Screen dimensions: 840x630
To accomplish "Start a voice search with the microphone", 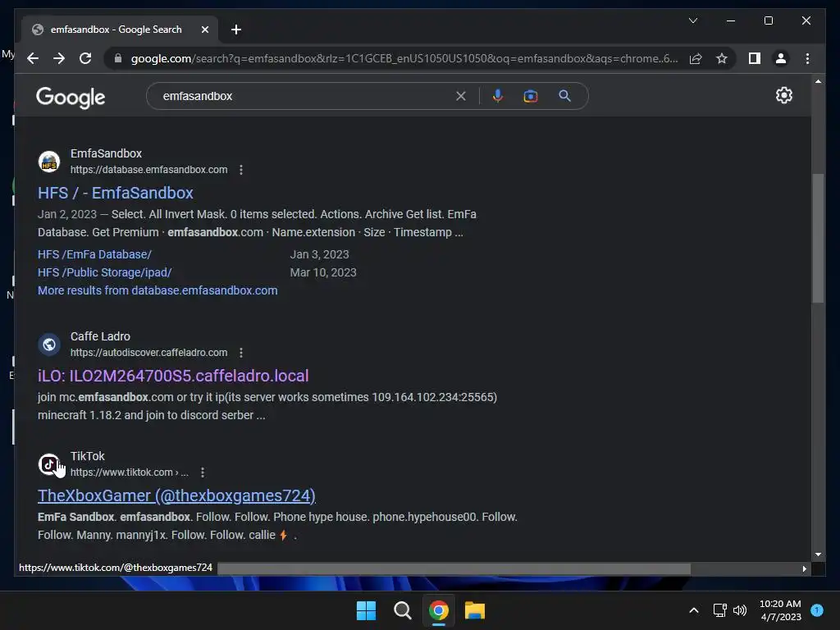I will pos(498,96).
